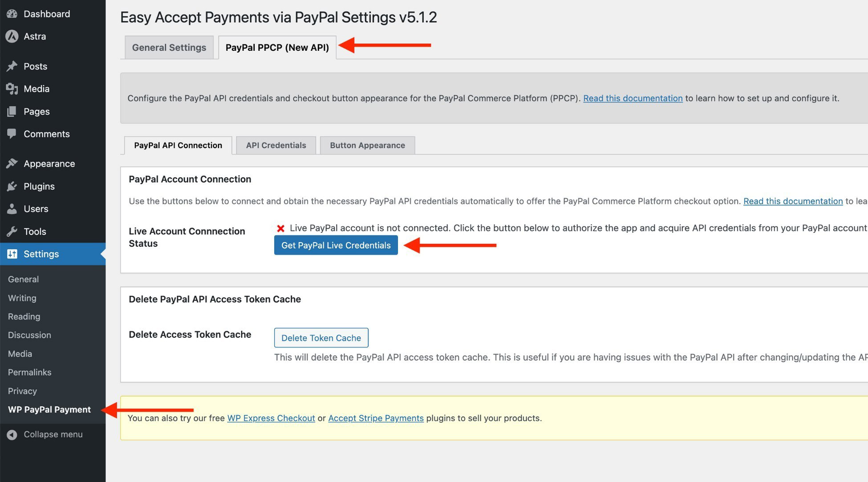
Task: Select the API Credentials tab
Action: click(x=276, y=145)
